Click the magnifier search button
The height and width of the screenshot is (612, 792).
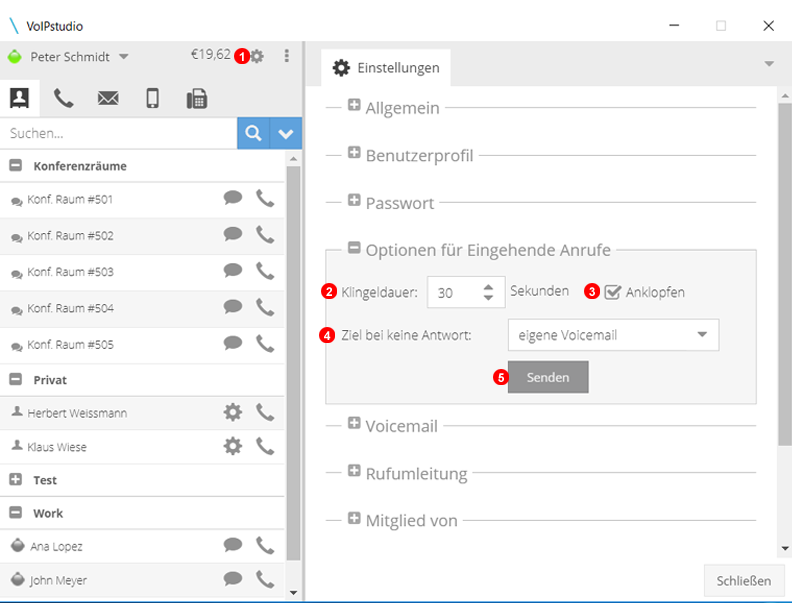[x=254, y=133]
